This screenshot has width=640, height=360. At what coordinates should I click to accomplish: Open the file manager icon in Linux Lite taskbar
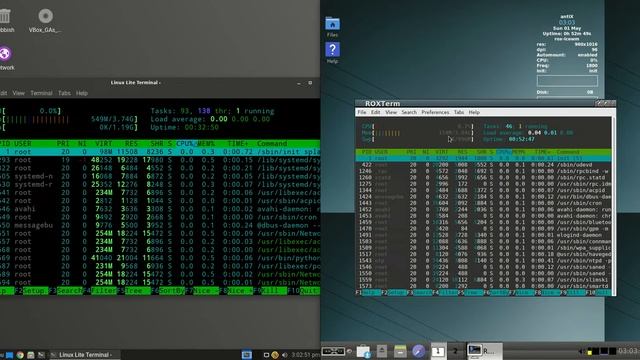point(31,355)
